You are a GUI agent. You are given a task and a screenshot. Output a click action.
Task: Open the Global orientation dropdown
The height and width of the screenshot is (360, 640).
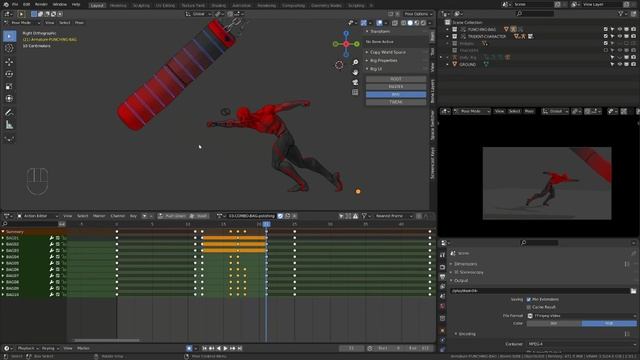pos(198,14)
